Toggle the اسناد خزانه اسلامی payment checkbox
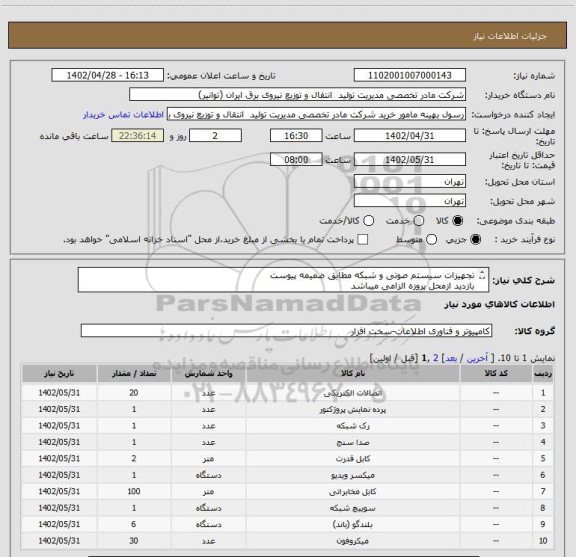This screenshot has width=576, height=557. click(x=363, y=240)
